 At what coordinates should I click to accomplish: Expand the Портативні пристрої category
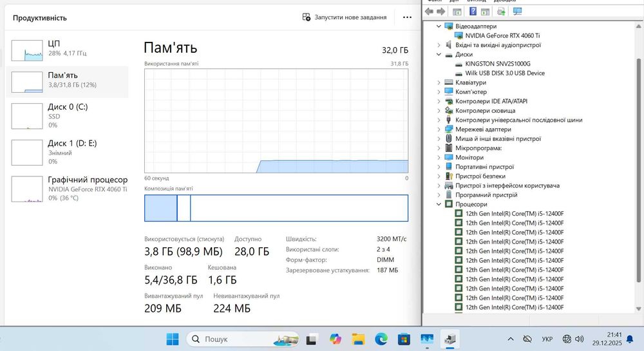pyautogui.click(x=439, y=167)
